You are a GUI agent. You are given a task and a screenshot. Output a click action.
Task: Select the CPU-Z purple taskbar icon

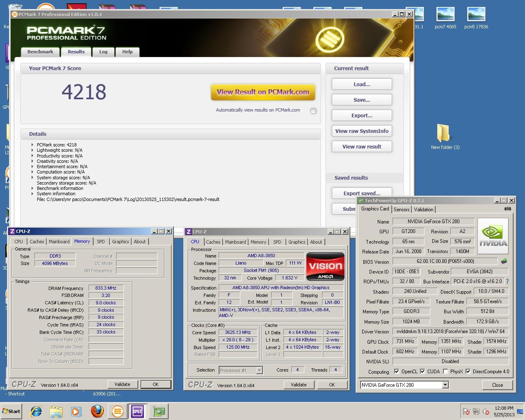pos(137,411)
